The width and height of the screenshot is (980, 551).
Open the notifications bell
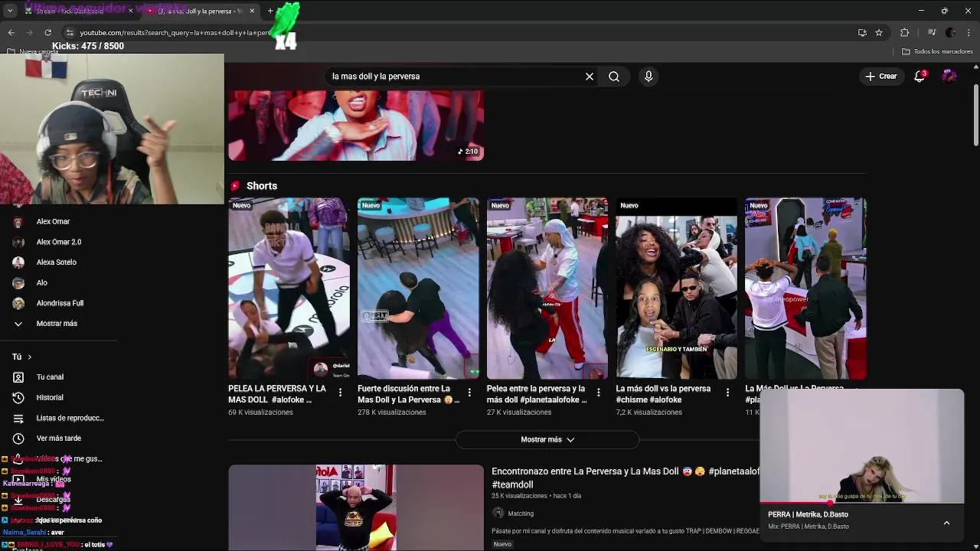tap(920, 77)
